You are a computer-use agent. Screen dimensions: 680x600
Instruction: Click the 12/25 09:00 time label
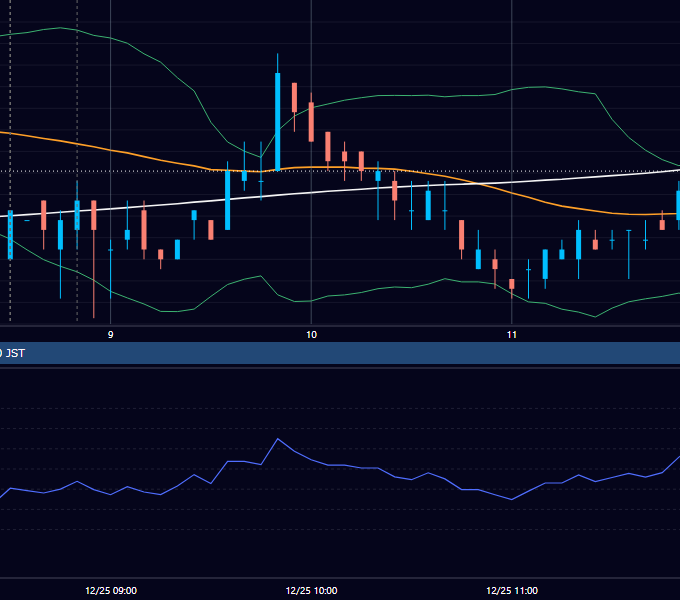(x=111, y=590)
